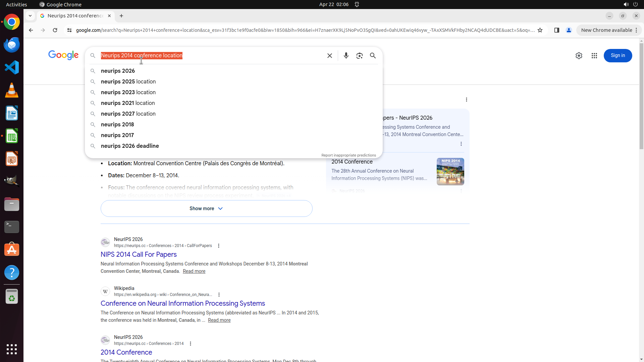Select 'neurips 2026 deadline' suggestion
The image size is (644, 362).
(130, 146)
